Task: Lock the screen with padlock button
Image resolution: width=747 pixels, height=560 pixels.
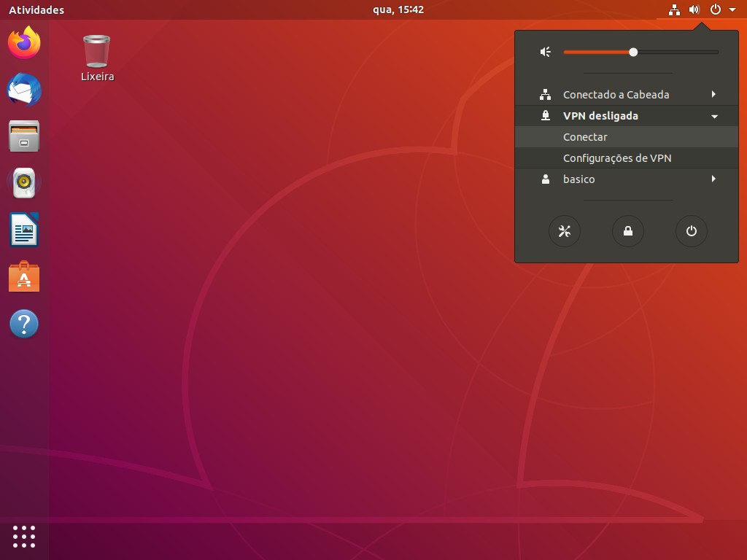Action: click(x=628, y=231)
